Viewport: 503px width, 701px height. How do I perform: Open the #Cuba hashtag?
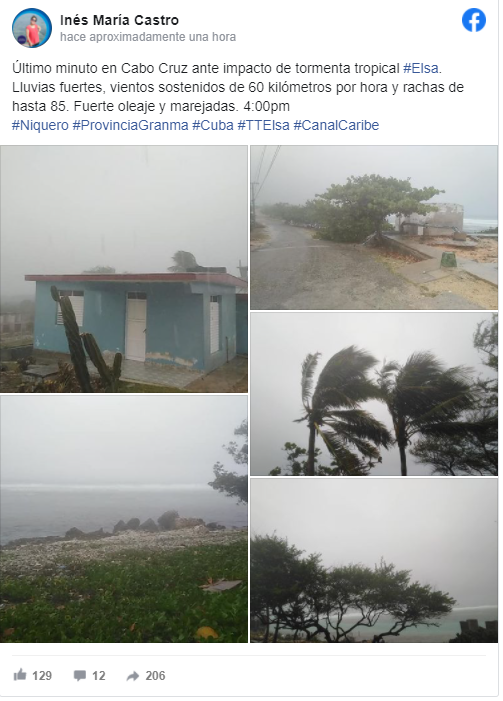point(213,125)
